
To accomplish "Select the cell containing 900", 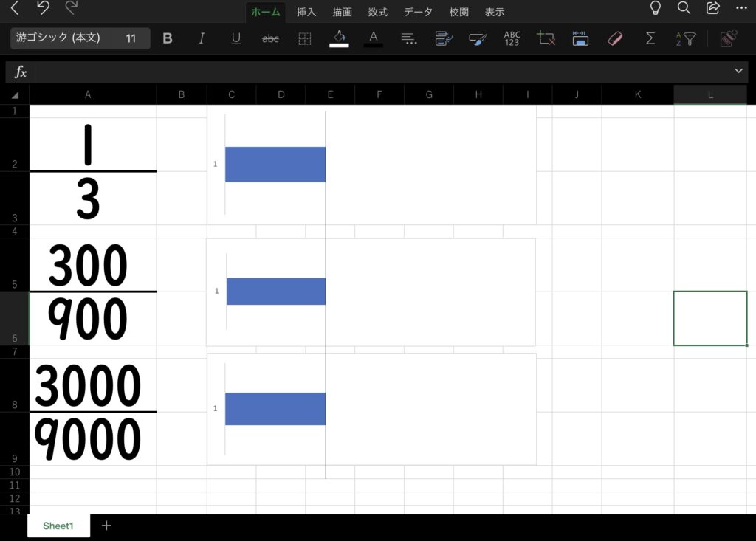I will point(93,319).
